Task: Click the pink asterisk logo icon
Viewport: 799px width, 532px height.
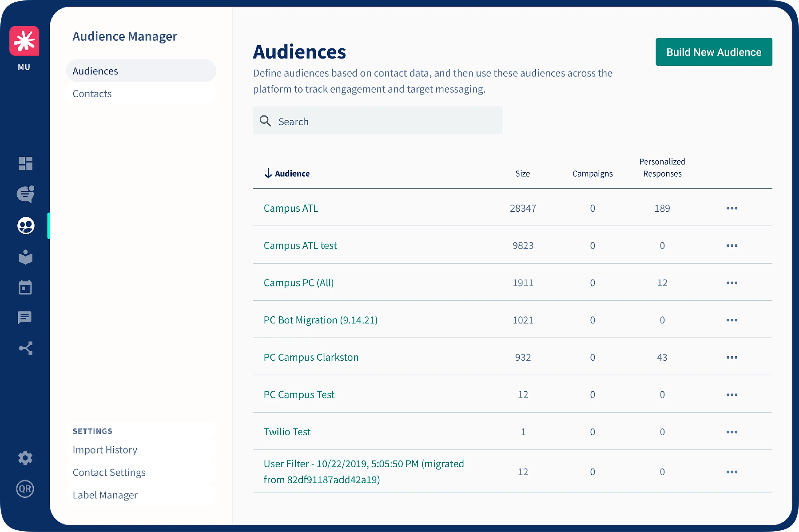Action: [24, 41]
